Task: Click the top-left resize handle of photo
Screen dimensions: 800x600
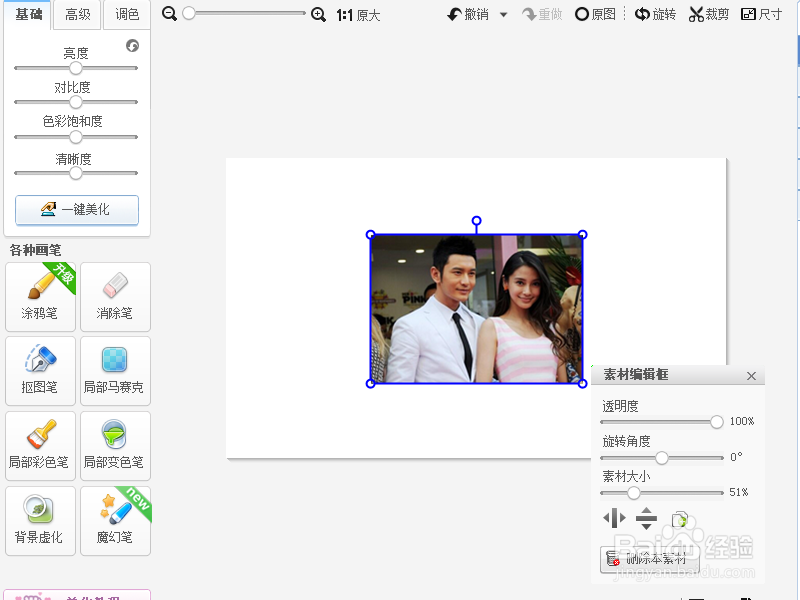Action: [371, 235]
